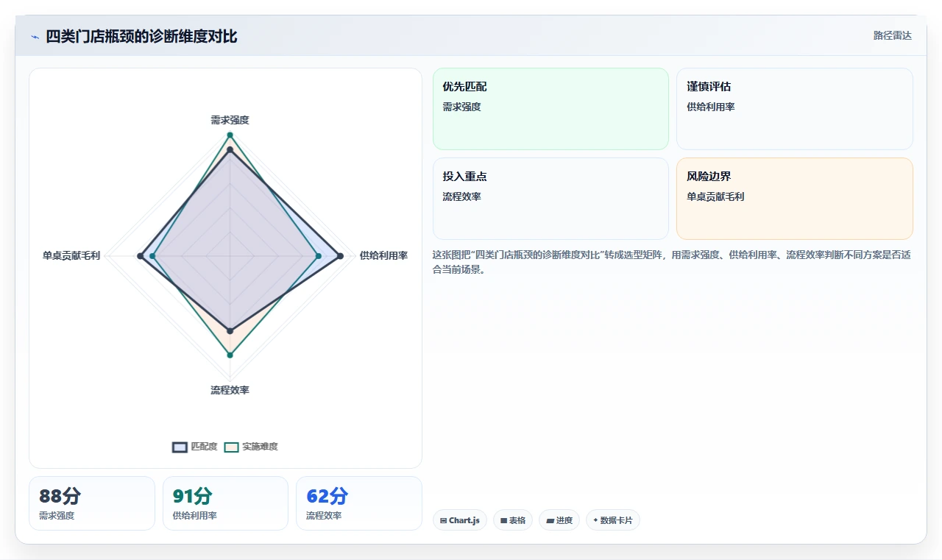The width and height of the screenshot is (942, 560).
Task: Click the 88分 需求强度 stat card
Action: coord(92,503)
